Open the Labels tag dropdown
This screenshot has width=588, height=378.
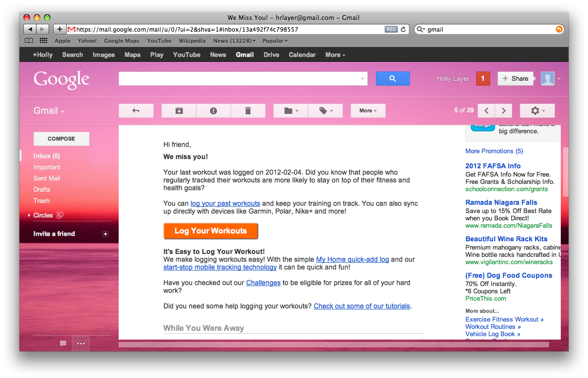point(326,111)
